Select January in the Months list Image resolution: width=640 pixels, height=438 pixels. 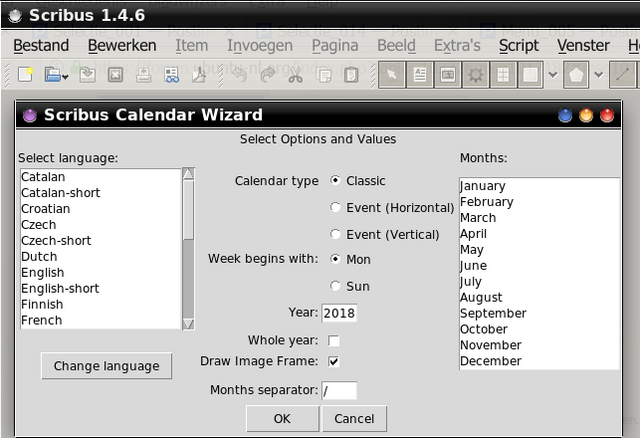(x=539, y=186)
